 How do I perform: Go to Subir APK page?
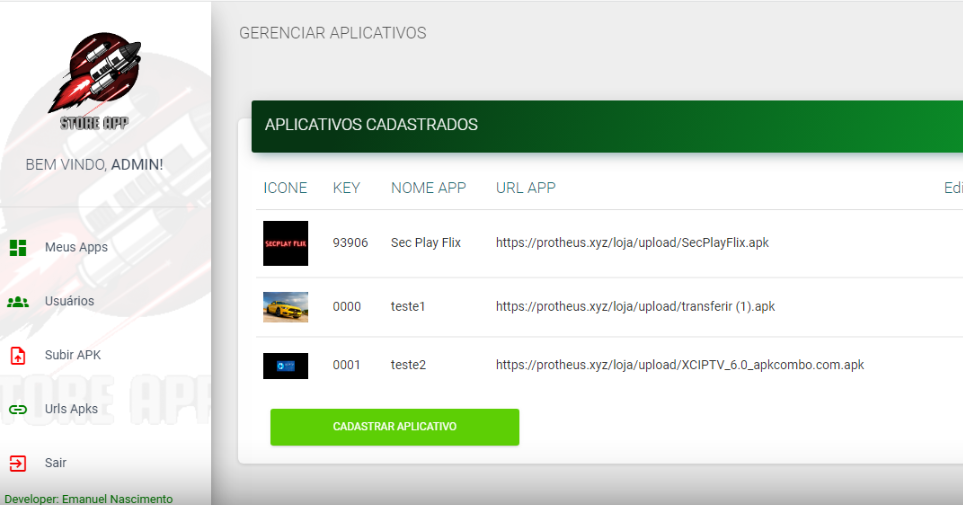tap(73, 355)
